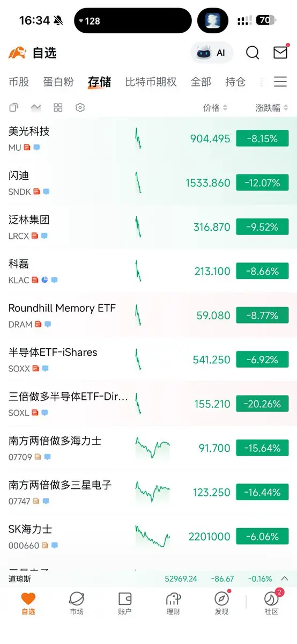297x644 pixels.
Task: Toggle the -20.26% change badge for SOXL
Action: coord(262,404)
